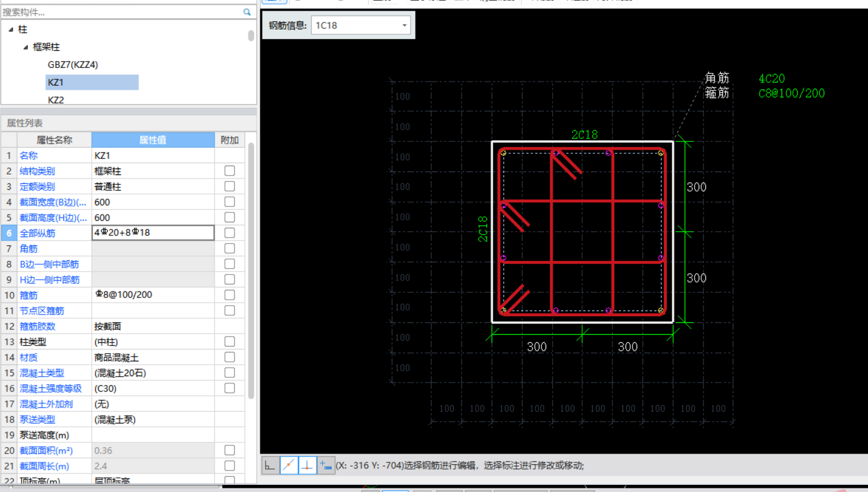Check the 附加 box for 材质
Screen dimensions: 868x492
230,357
